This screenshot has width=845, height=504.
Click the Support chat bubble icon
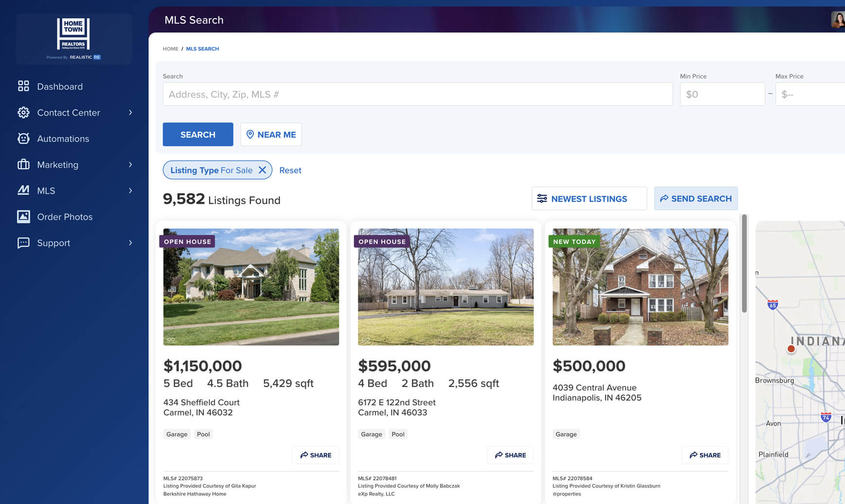coord(23,243)
